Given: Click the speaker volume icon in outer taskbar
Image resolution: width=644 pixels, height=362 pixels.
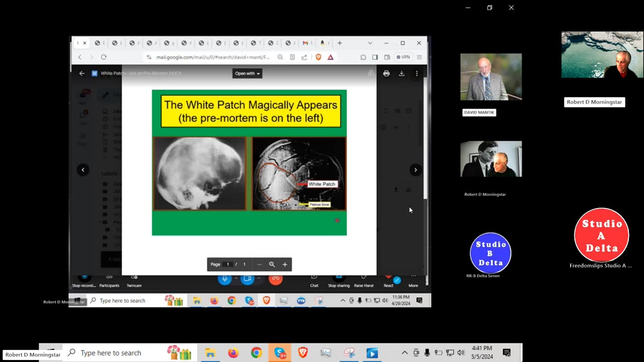Looking at the screenshot, I should (x=461, y=353).
